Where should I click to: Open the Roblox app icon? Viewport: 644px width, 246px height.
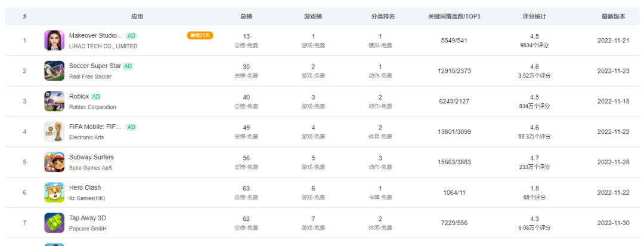tap(54, 101)
